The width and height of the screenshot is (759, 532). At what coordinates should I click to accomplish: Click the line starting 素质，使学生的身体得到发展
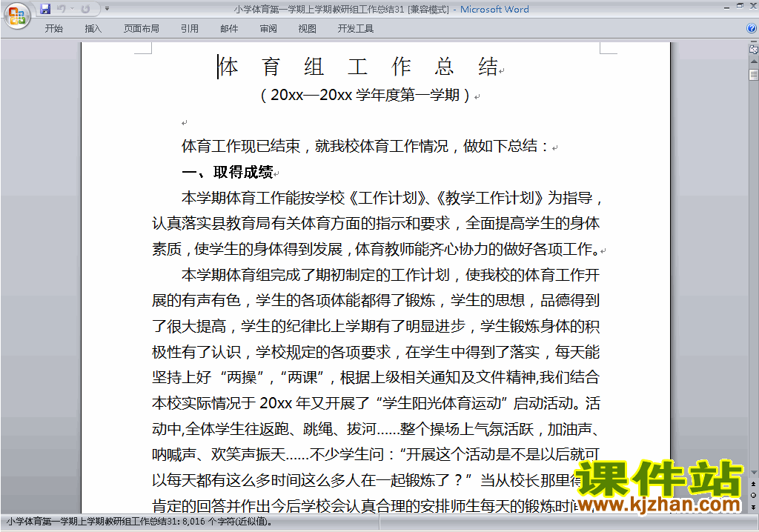(375, 249)
